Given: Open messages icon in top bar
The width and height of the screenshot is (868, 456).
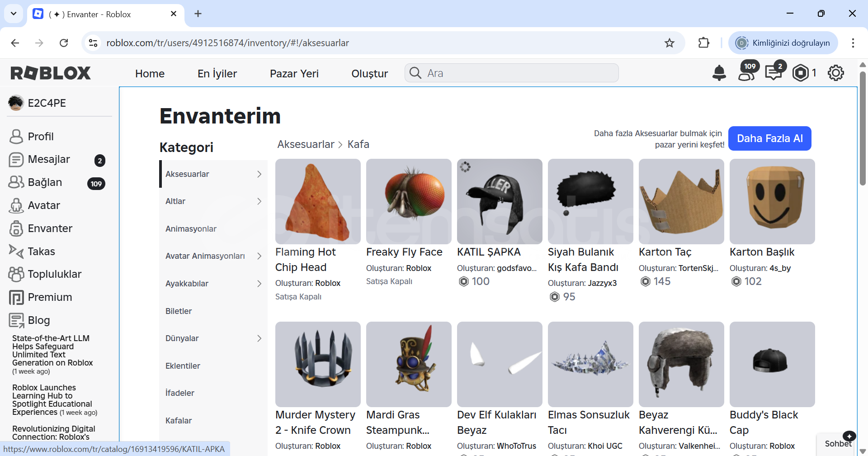Looking at the screenshot, I should tap(774, 72).
